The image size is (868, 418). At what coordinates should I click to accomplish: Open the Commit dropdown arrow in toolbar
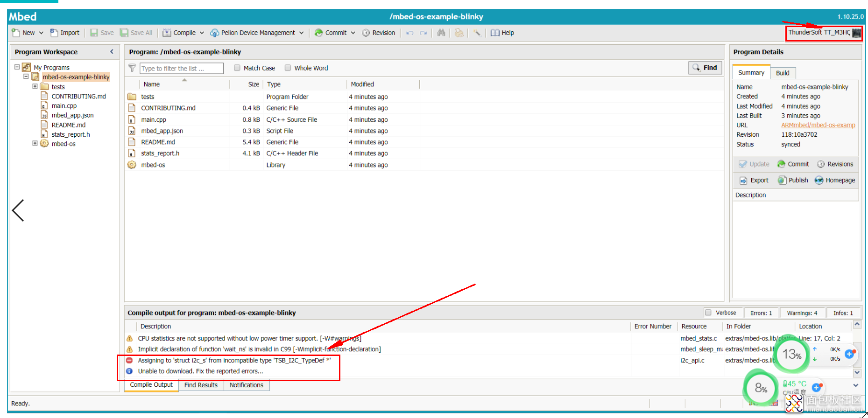point(353,33)
